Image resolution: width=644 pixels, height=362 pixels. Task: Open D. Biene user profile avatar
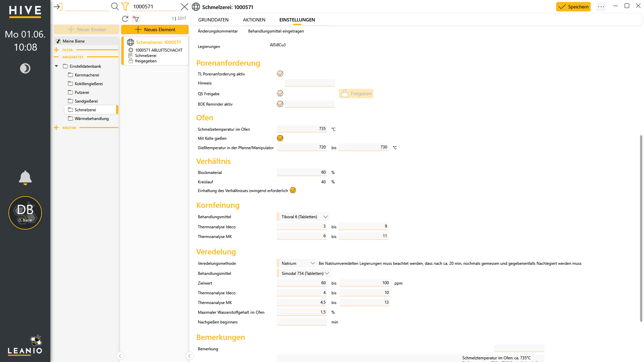point(25,213)
